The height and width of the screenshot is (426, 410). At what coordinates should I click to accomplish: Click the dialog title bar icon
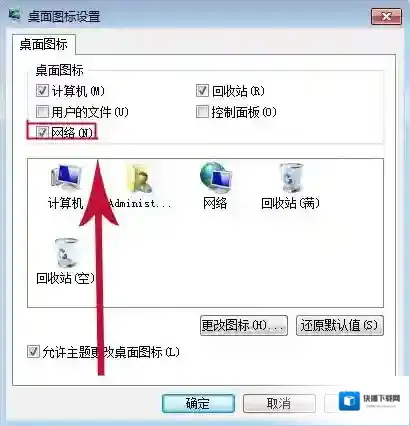click(14, 16)
